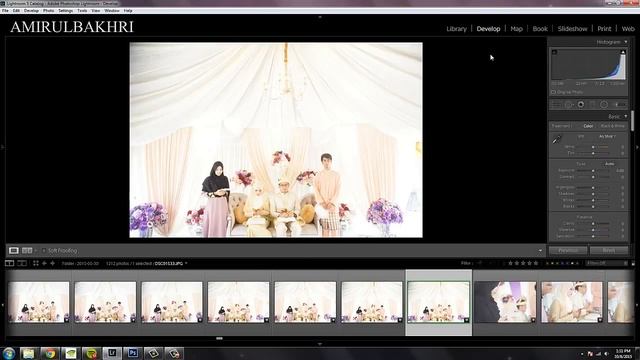Switch to the Slideshow module
The width and height of the screenshot is (640, 360).
pos(572,29)
